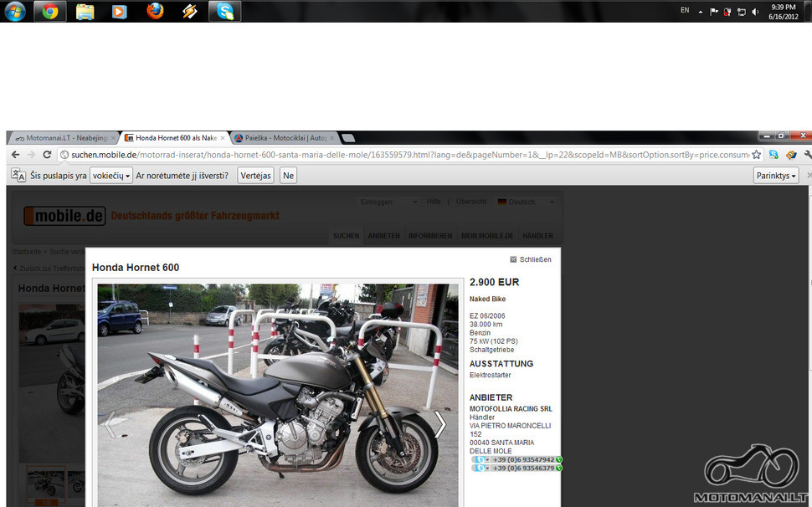
Task: Click the Ne button
Action: click(x=289, y=176)
